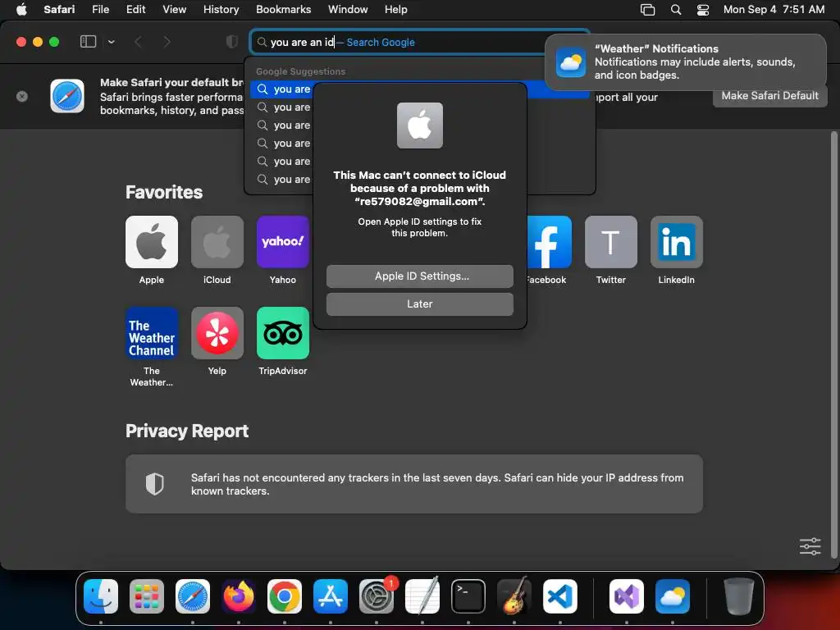Open Trash from the Dock
This screenshot has width=840, height=630.
(739, 596)
